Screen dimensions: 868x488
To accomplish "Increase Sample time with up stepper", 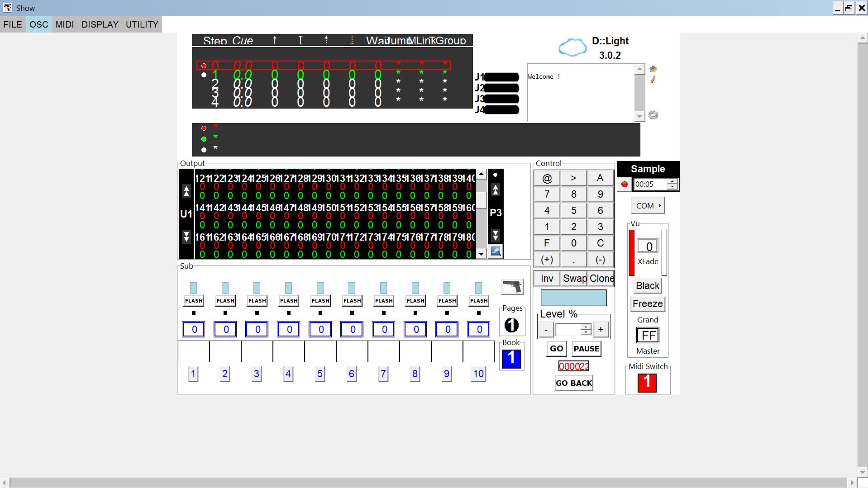I will pos(672,182).
